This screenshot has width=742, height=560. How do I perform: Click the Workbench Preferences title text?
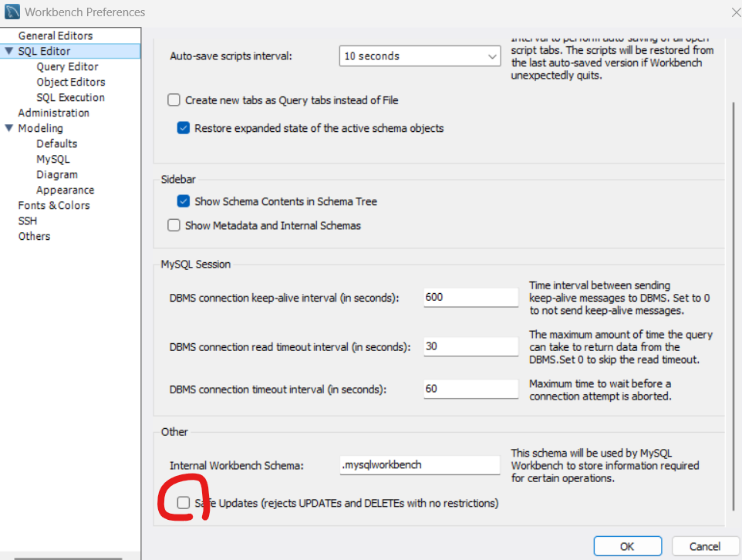coord(85,12)
